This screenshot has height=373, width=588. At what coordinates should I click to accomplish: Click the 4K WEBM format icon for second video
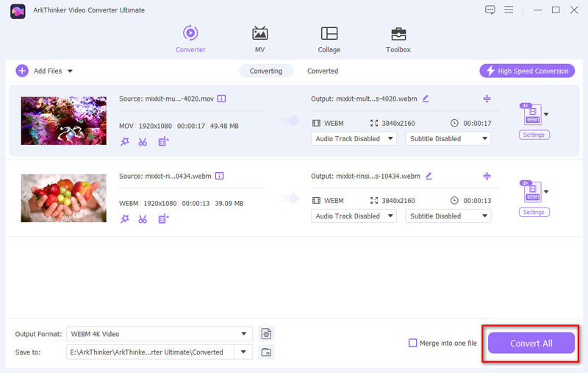click(531, 191)
